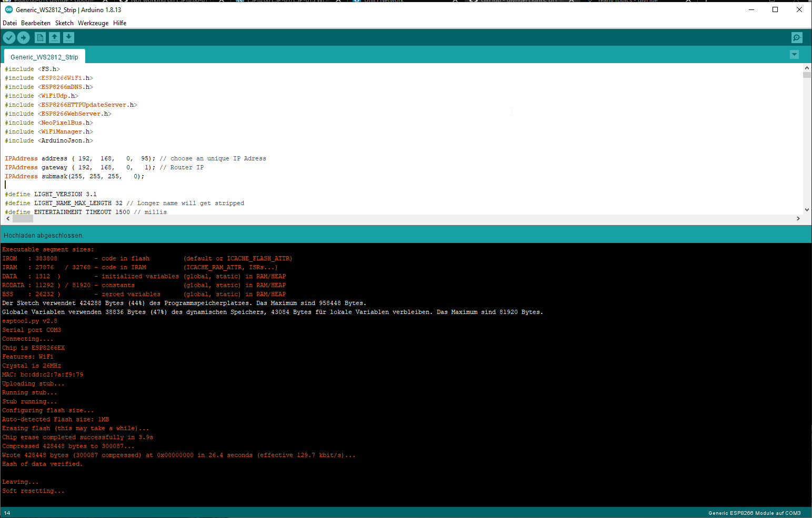This screenshot has width=812, height=518.
Task: Click the IPAddress gateway line
Action: [104, 167]
